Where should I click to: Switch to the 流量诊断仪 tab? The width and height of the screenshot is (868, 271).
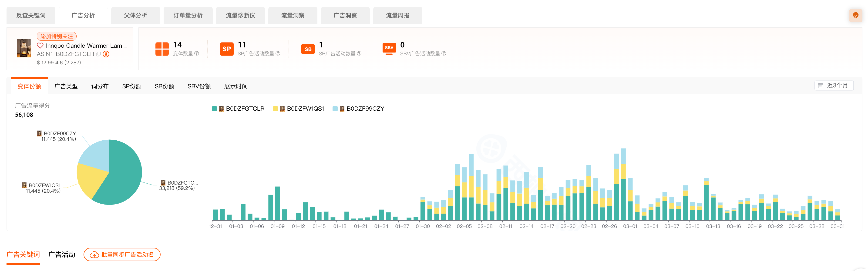pyautogui.click(x=240, y=16)
